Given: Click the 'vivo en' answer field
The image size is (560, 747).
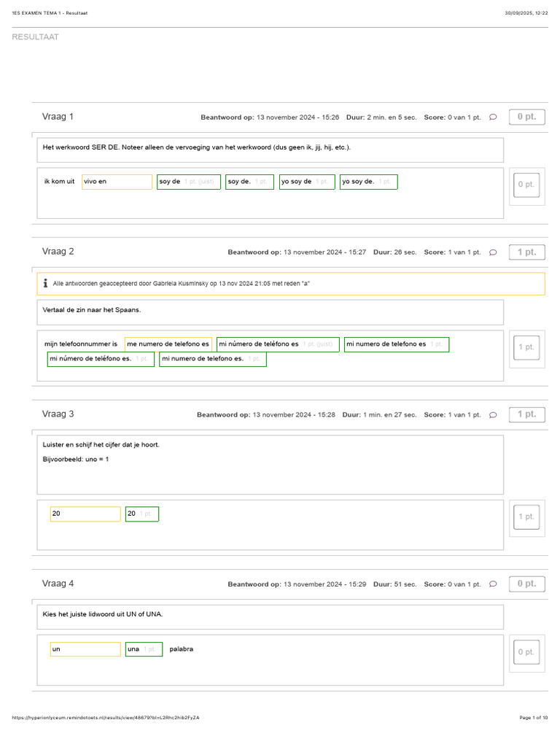Looking at the screenshot, I should [117, 182].
